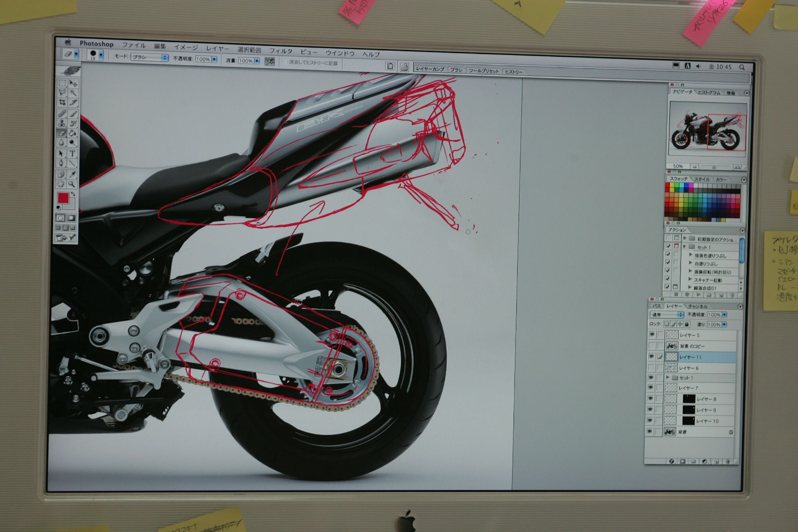This screenshot has width=798, height=532.
Task: Select the Rectangular Marquee tool
Action: pyautogui.click(x=62, y=83)
